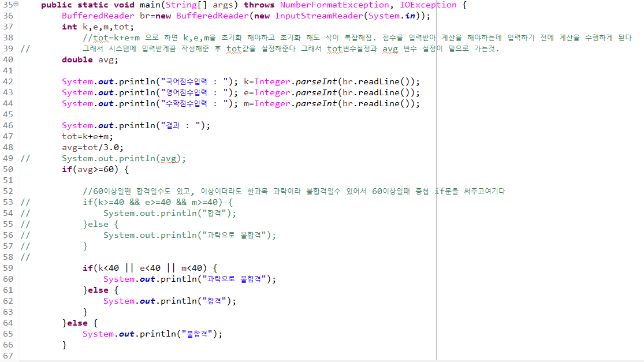Click 'e=Integer.parseInt(br.readLine());'

pos(332,93)
